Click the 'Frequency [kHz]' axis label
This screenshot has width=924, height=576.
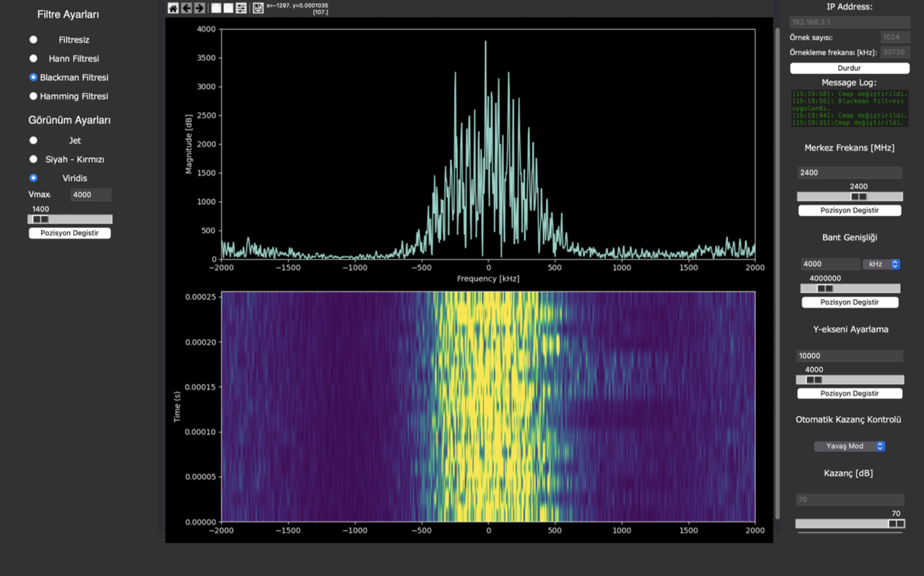pos(488,278)
